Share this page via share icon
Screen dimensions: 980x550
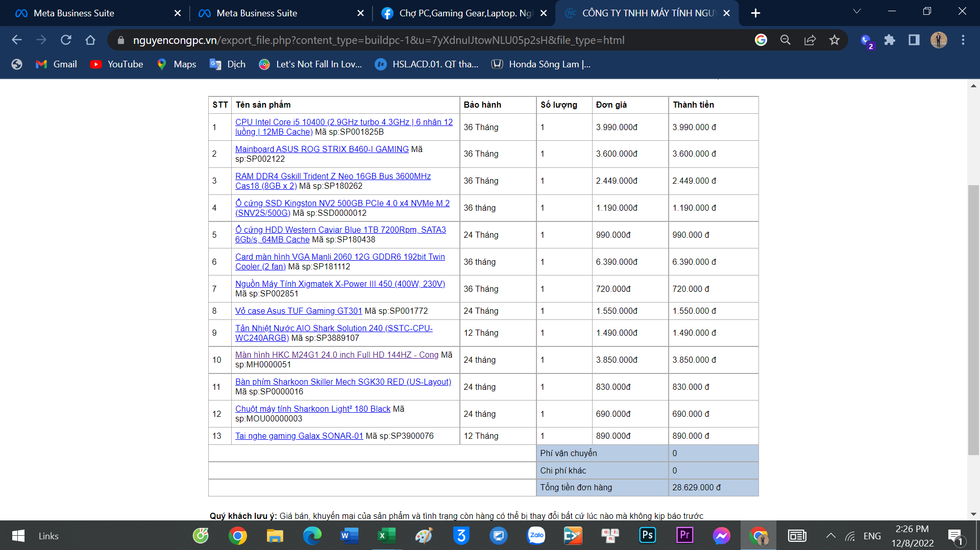(x=810, y=40)
